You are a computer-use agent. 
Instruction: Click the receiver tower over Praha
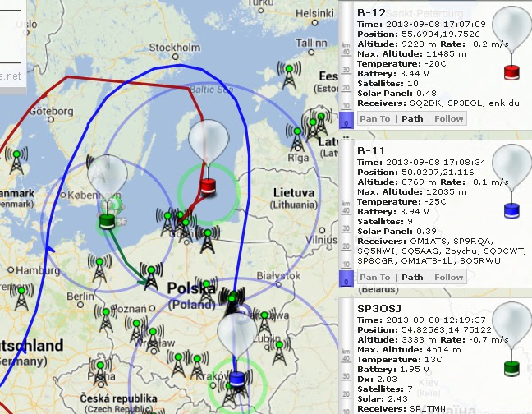100,373
